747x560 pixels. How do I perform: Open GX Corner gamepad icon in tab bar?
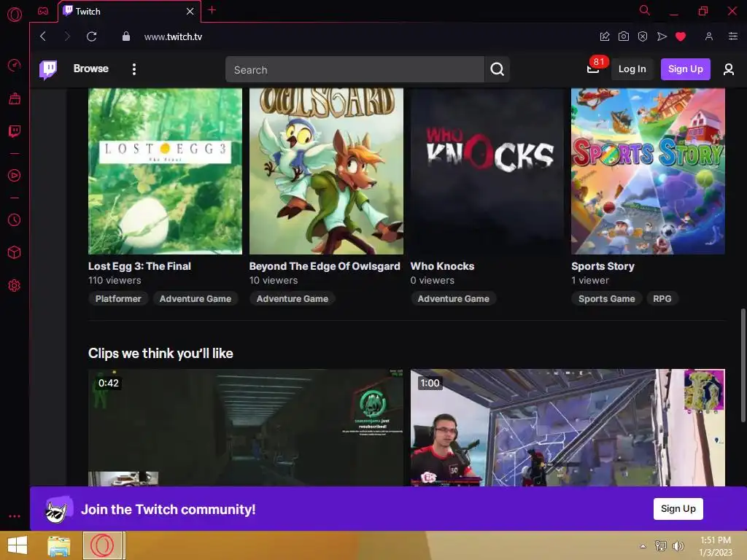tap(43, 11)
